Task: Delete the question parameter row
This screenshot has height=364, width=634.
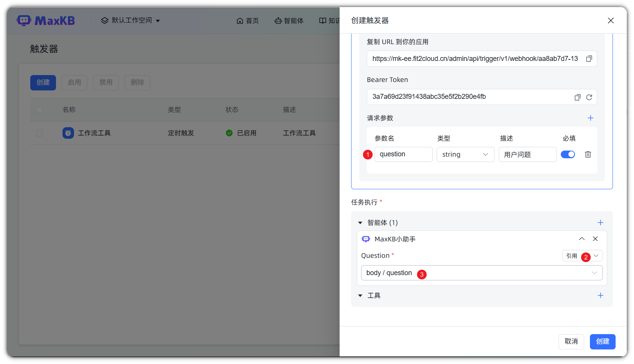Action: [588, 154]
